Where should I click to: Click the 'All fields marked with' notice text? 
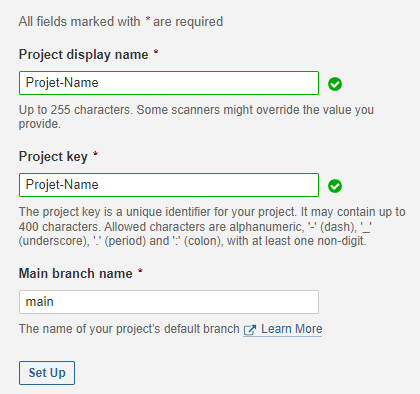(x=79, y=22)
